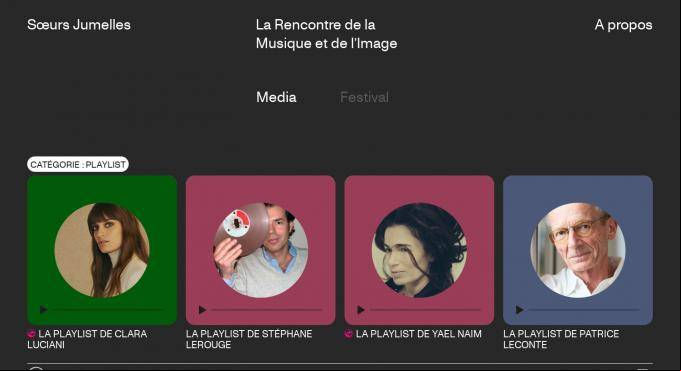Screen dimensions: 681x371
Task: Seek within Patrice Leconte's audio progress bar
Action: pyautogui.click(x=584, y=310)
